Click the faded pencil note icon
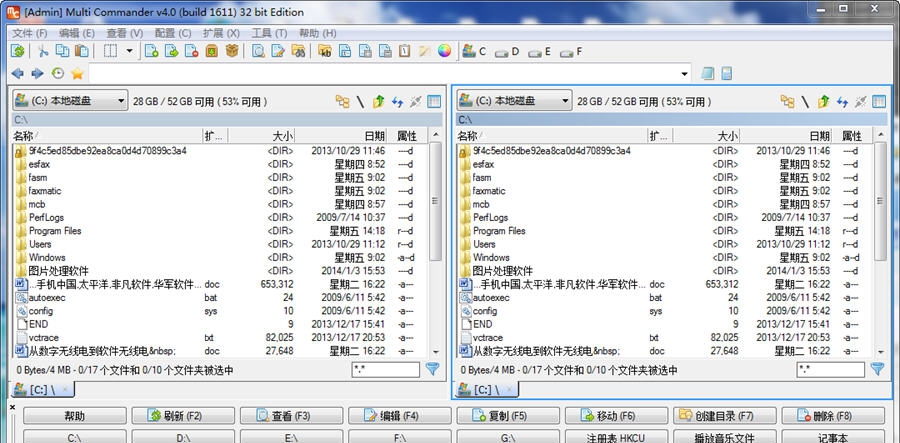The width and height of the screenshot is (900, 443). point(424,51)
